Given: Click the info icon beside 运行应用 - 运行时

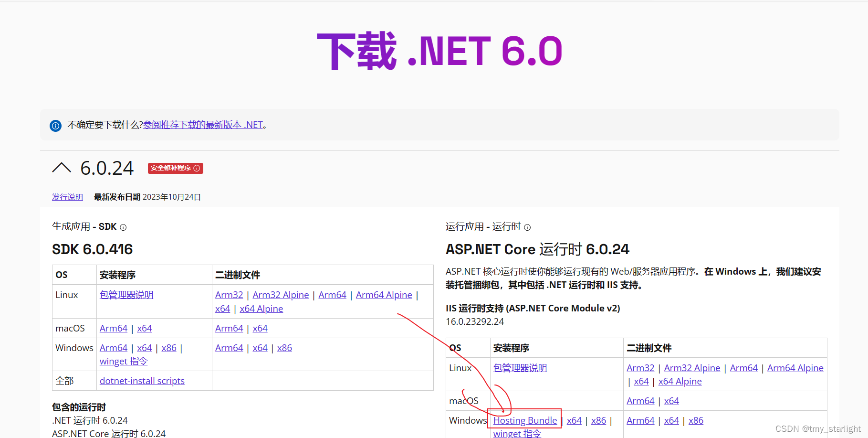Looking at the screenshot, I should (527, 227).
